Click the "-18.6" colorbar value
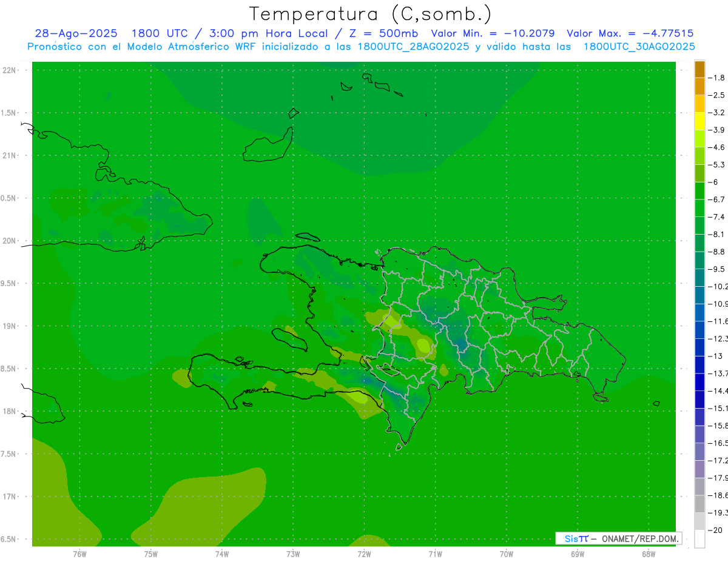Viewport: 728px width, 562px height. [x=718, y=495]
